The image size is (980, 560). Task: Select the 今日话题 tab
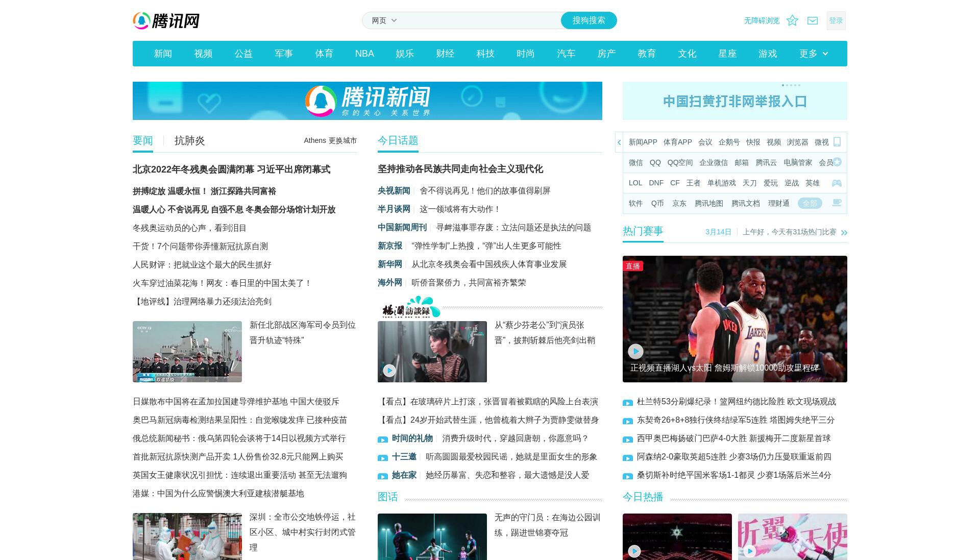[x=398, y=140]
